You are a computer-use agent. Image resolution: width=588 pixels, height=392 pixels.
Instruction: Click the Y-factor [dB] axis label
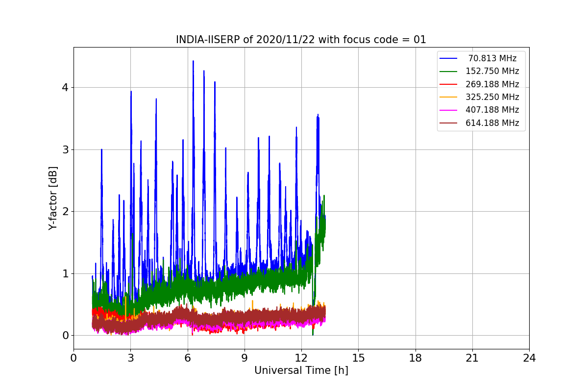click(x=53, y=198)
